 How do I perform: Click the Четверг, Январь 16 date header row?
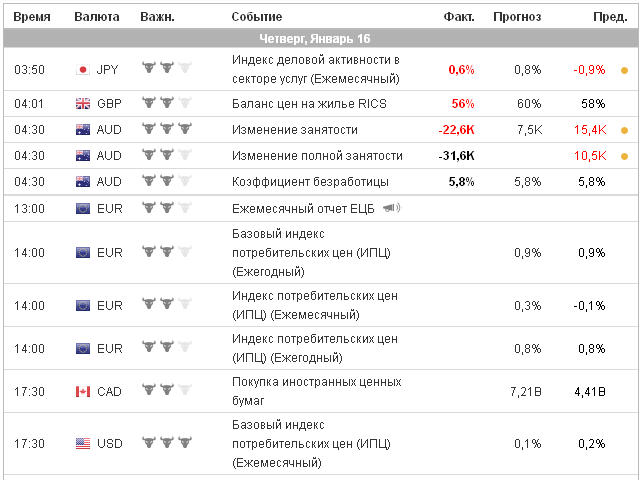pos(321,38)
